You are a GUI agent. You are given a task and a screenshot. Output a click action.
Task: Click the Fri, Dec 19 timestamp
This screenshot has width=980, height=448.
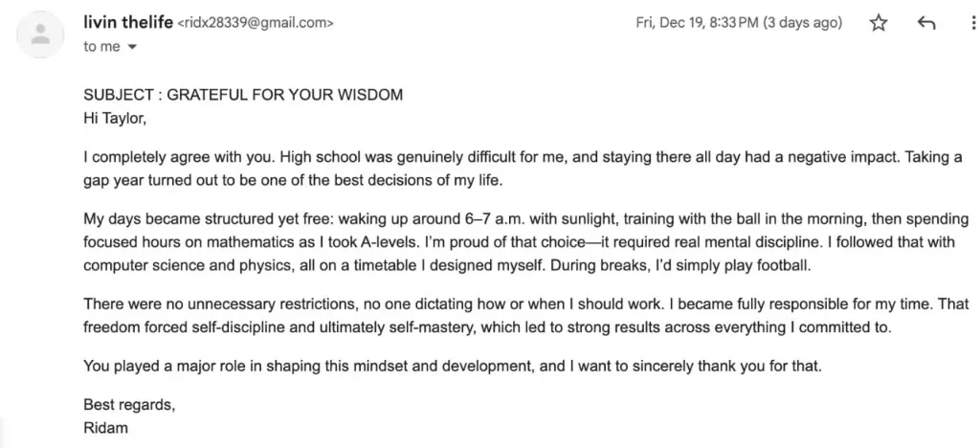(x=739, y=23)
